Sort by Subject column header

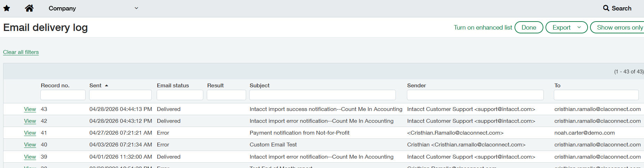pos(260,86)
